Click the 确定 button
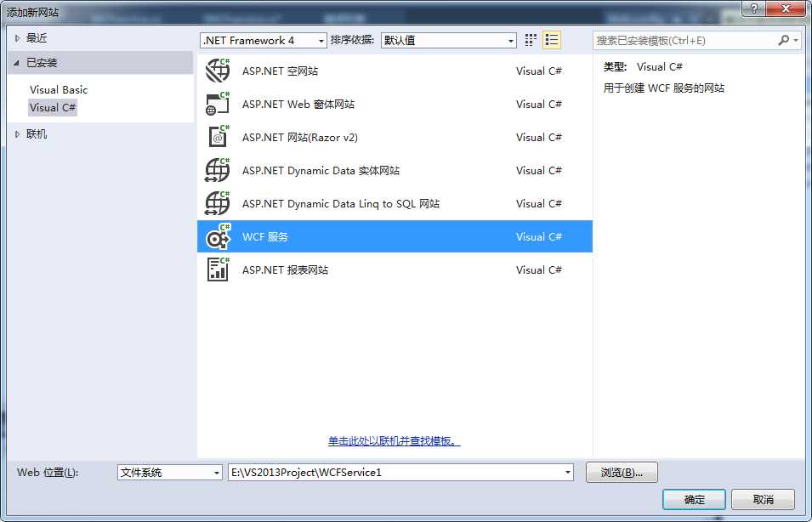 coord(694,500)
